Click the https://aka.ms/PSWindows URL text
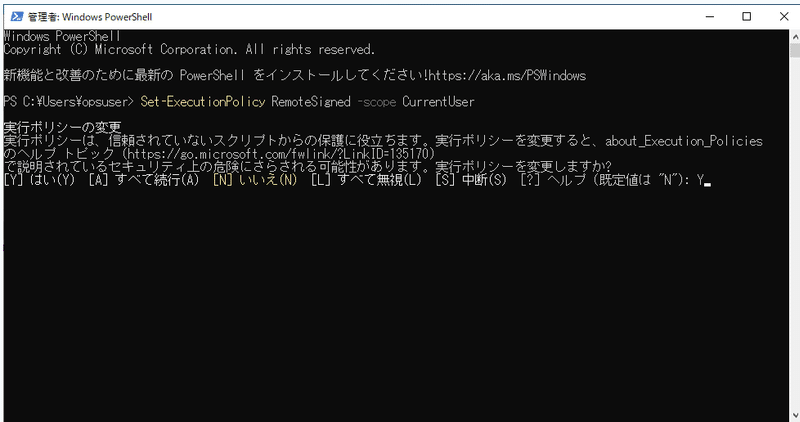Image resolution: width=800 pixels, height=422 pixels. [507, 76]
